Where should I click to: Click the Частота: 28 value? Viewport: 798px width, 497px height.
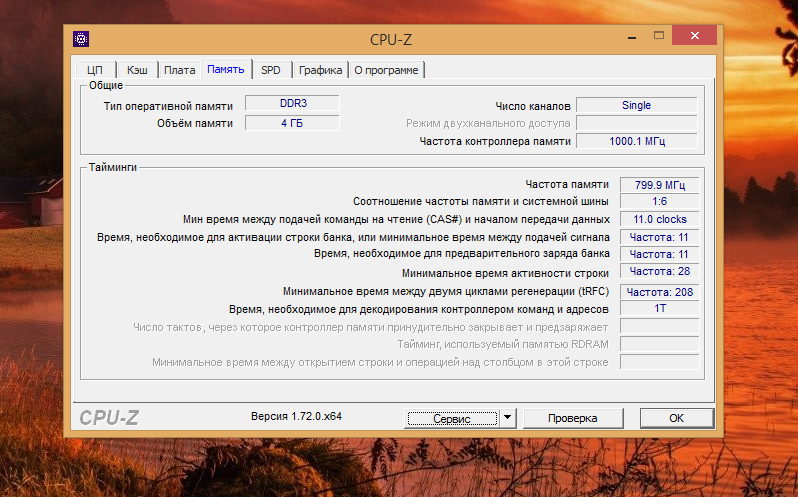tap(660, 272)
